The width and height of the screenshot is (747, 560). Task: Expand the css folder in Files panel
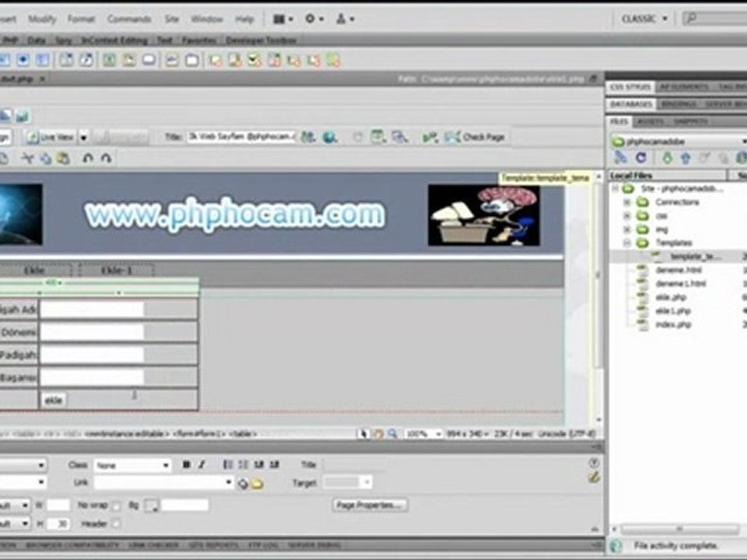627,215
